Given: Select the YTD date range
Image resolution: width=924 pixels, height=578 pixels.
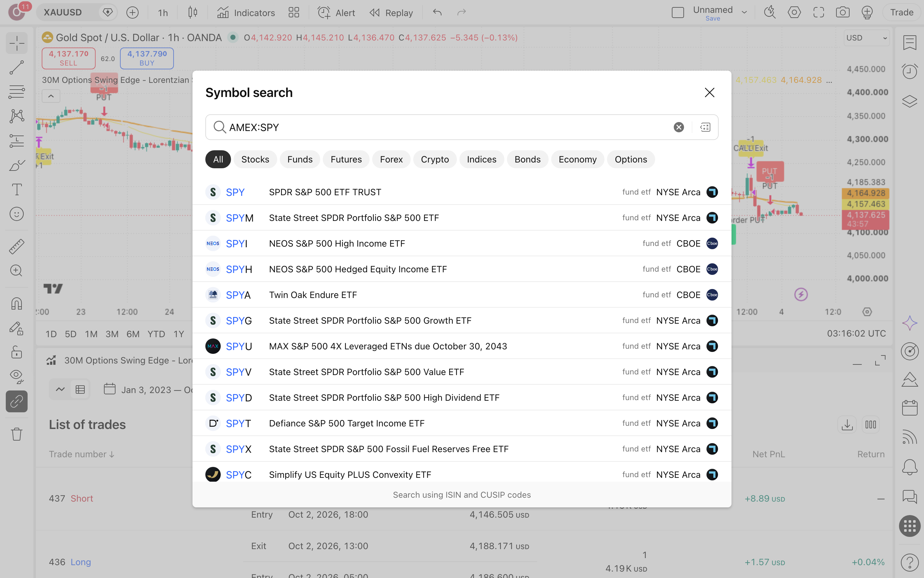Looking at the screenshot, I should (156, 334).
